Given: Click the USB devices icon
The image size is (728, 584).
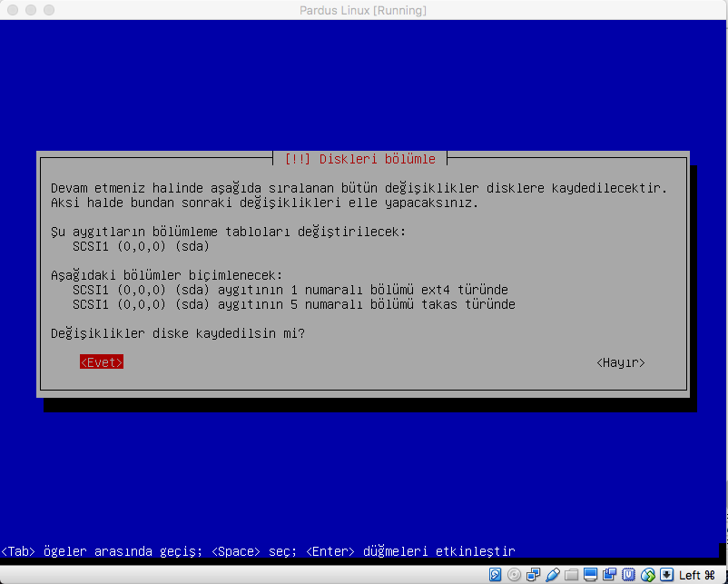Looking at the screenshot, I should pos(553,575).
